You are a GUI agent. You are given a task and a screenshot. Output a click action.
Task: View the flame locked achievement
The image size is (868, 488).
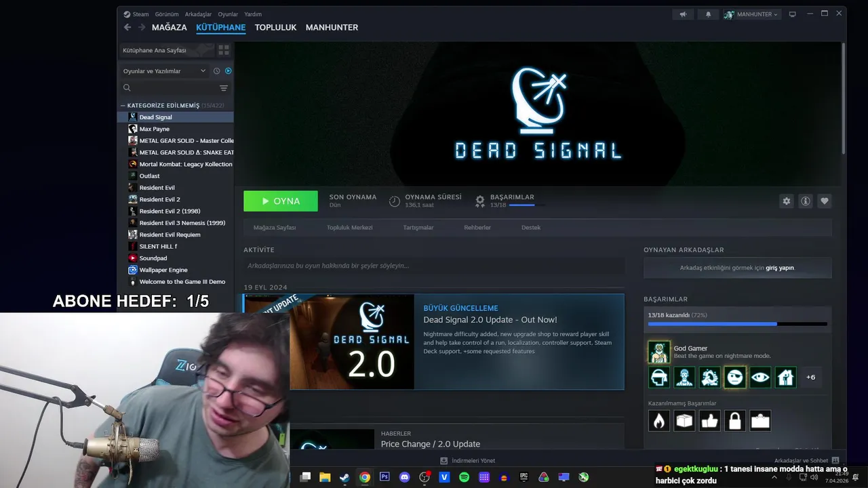click(659, 421)
